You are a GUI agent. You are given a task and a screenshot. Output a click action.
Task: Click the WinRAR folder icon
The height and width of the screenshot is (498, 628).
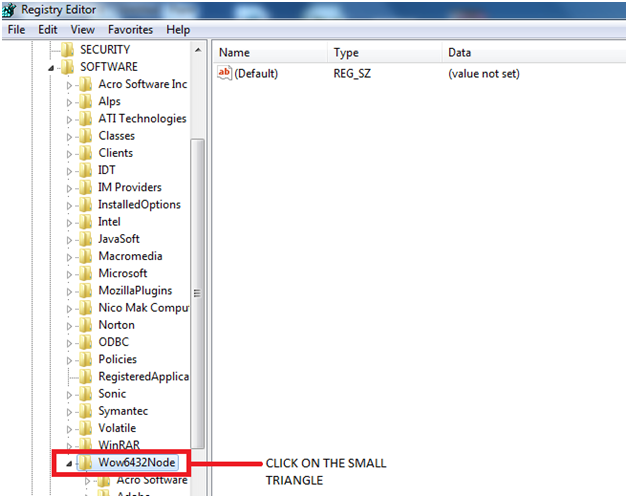coord(86,445)
